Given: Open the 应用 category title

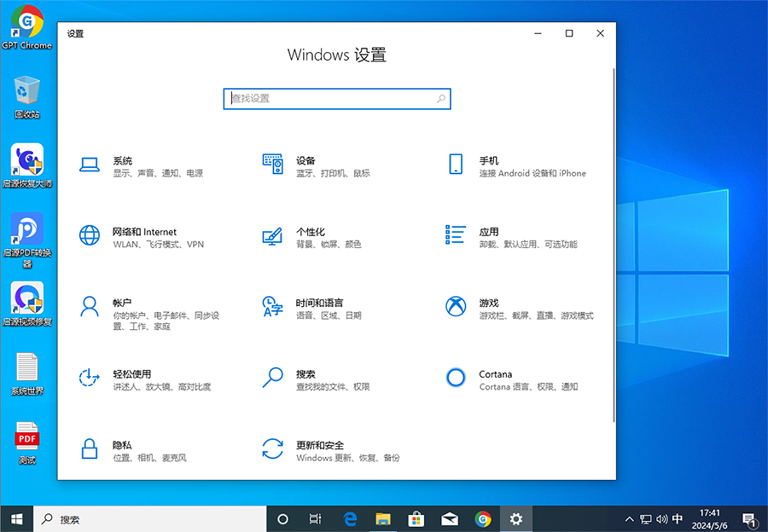Looking at the screenshot, I should (489, 232).
